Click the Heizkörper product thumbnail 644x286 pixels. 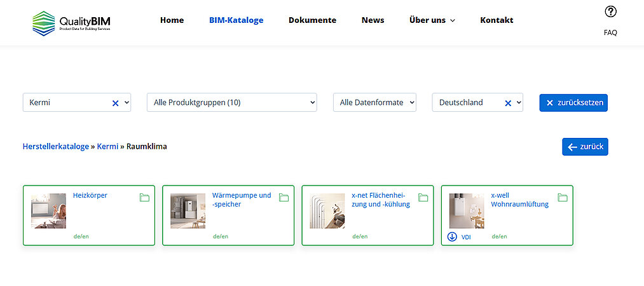[x=48, y=211]
